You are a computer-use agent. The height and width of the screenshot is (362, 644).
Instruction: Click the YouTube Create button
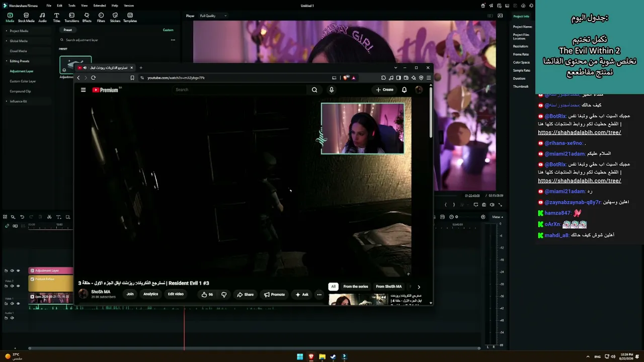[385, 90]
